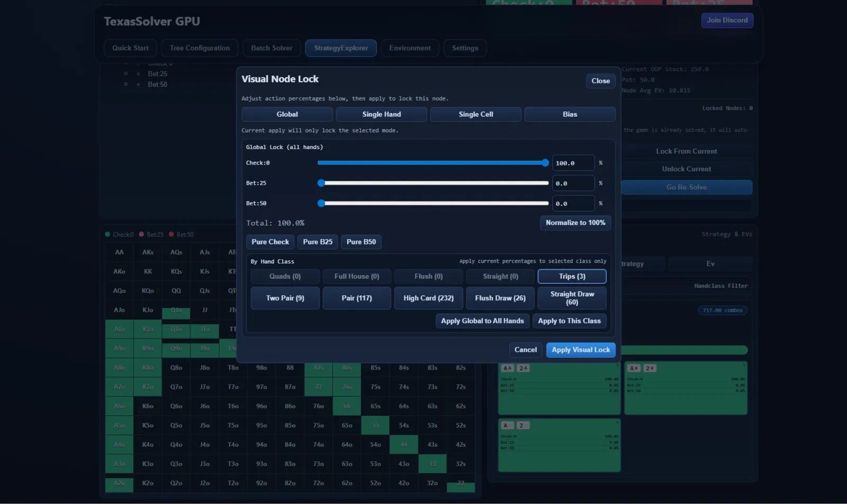Click the Join Discord button
This screenshot has height=504, width=847.
point(727,20)
